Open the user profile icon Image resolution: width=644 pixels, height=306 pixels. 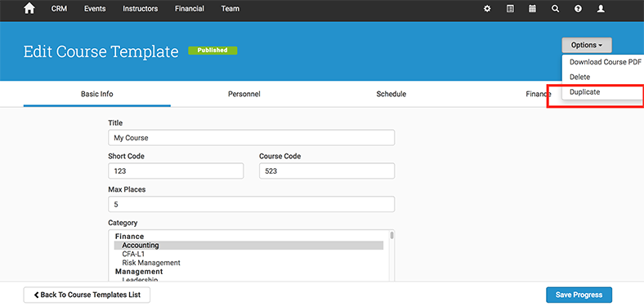601,9
